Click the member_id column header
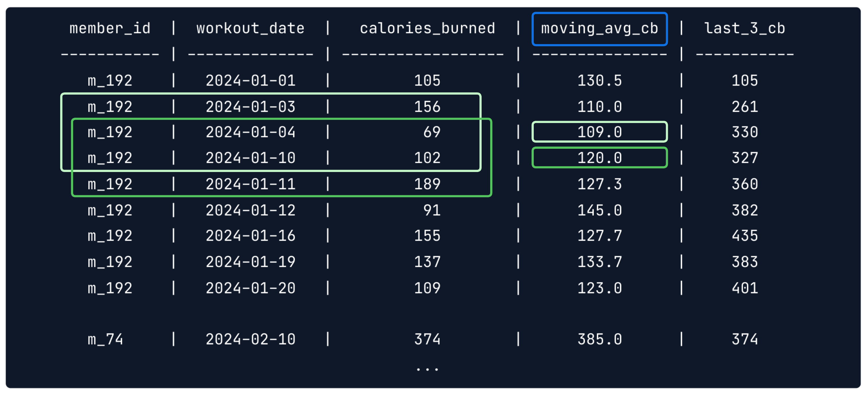Image resolution: width=868 pixels, height=395 pixels. click(x=110, y=29)
